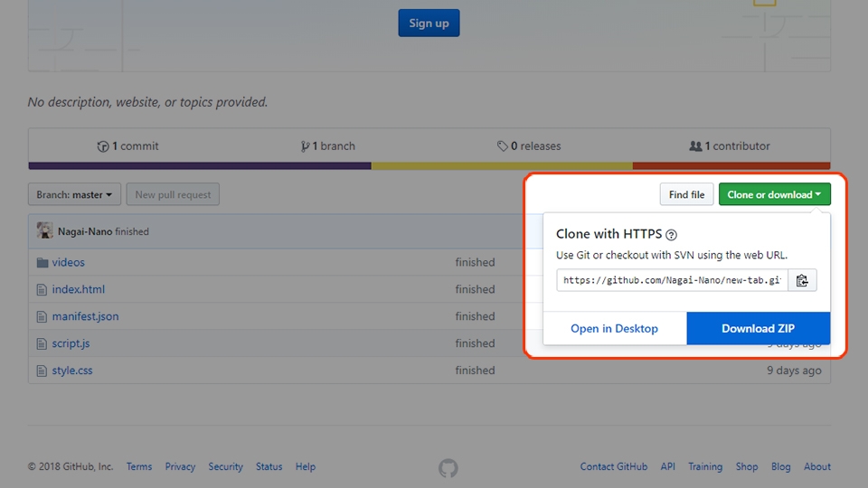Screen dimensions: 868x488
Task: Open the Shop footer link
Action: coord(747,466)
